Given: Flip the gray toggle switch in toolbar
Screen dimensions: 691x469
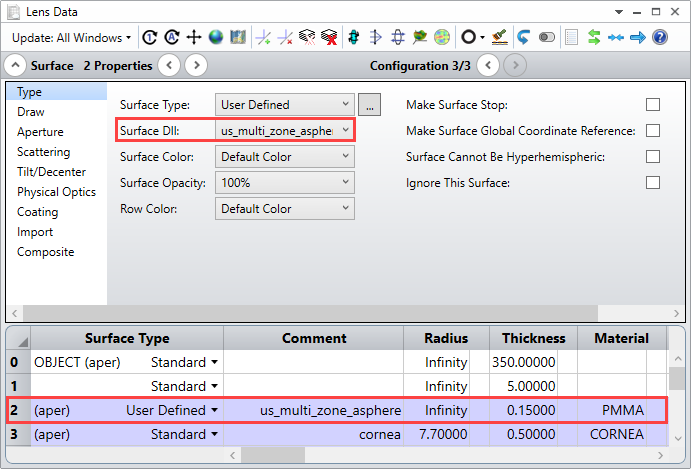Looking at the screenshot, I should point(547,37).
